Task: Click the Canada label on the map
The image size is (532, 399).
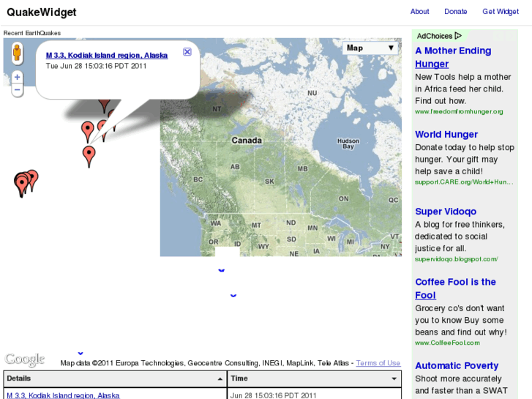Action: [247, 141]
